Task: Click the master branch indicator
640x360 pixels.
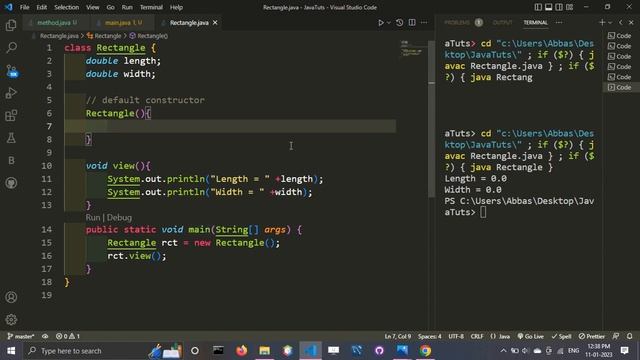Action: [21, 336]
